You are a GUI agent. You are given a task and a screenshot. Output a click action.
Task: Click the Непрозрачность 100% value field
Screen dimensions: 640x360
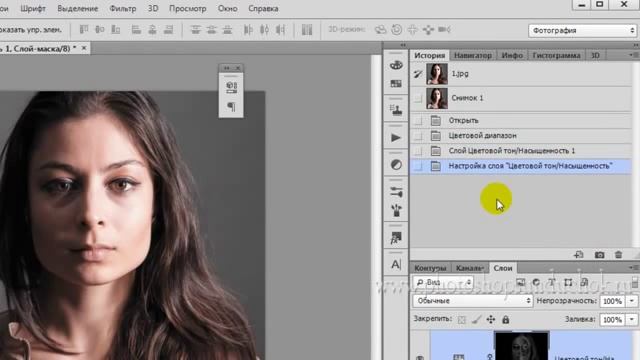point(612,301)
